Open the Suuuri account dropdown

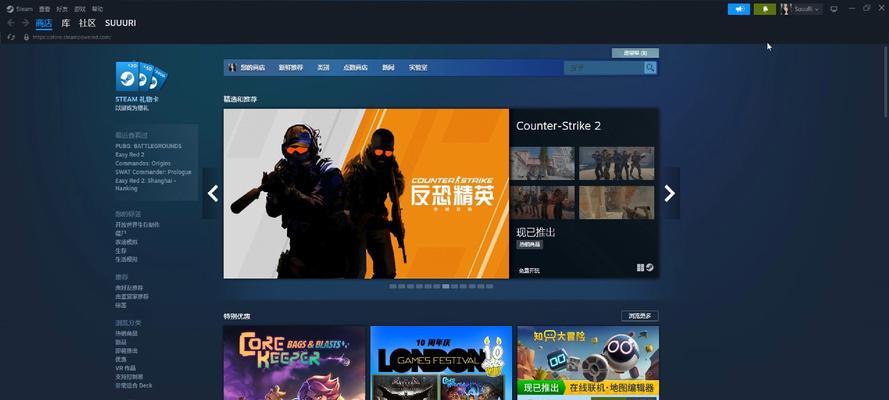pos(808,9)
